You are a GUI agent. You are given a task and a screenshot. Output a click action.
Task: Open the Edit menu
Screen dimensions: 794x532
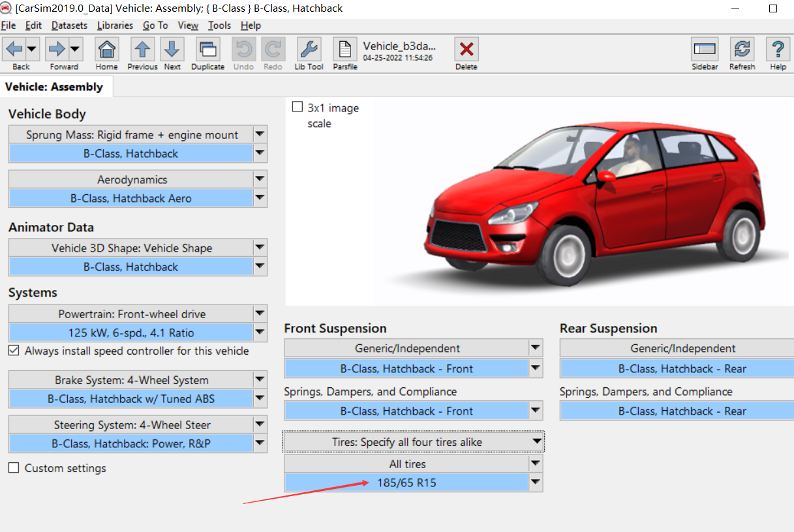(x=33, y=25)
